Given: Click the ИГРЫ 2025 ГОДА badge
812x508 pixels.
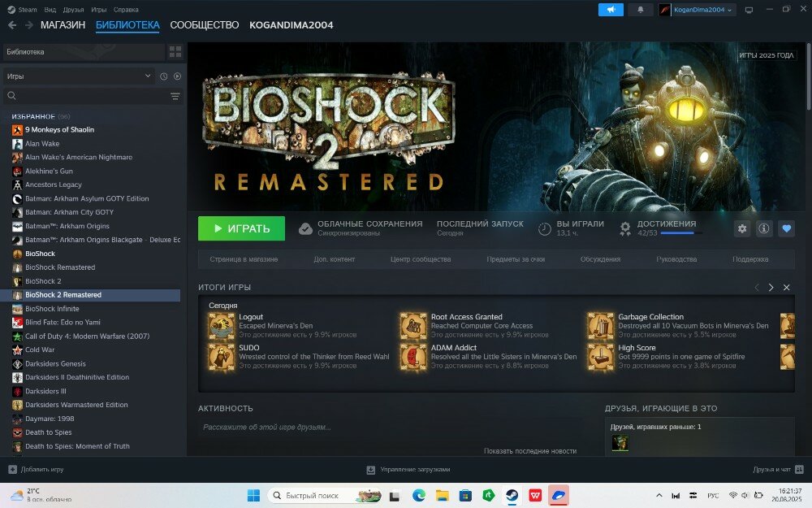Looking at the screenshot, I should pos(767,55).
